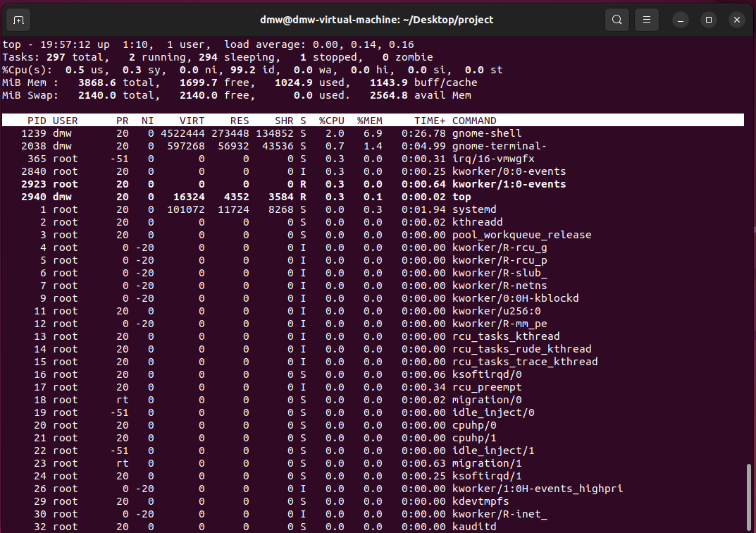Click the window title showing ~/Desktop/project
756x533 pixels.
(377, 20)
